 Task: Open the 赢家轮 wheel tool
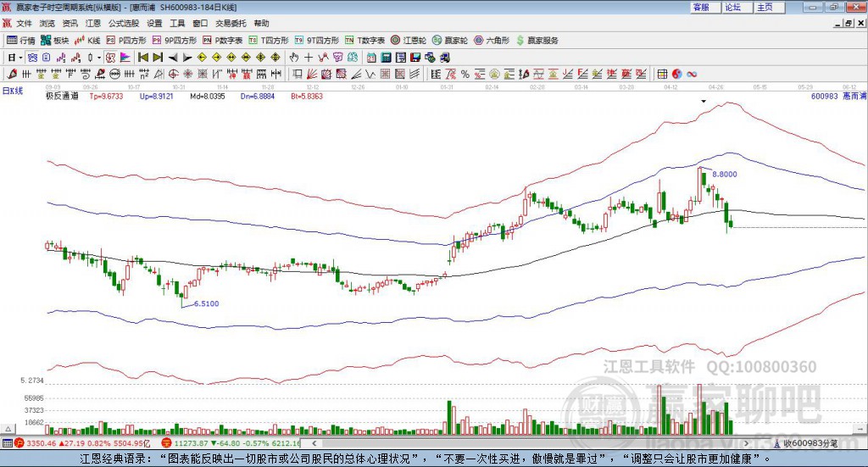click(x=450, y=41)
